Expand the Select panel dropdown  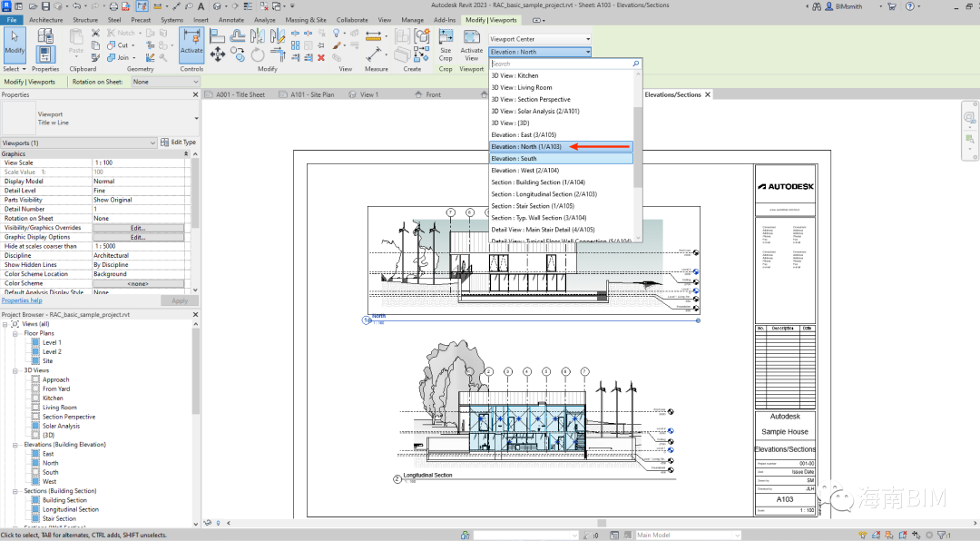coord(15,69)
